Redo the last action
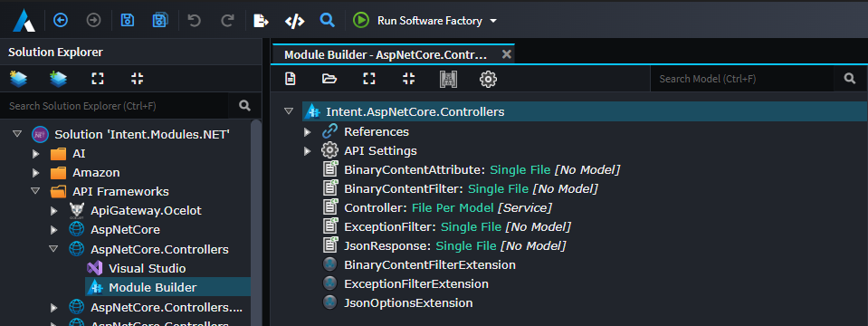The height and width of the screenshot is (326, 868). tap(227, 21)
